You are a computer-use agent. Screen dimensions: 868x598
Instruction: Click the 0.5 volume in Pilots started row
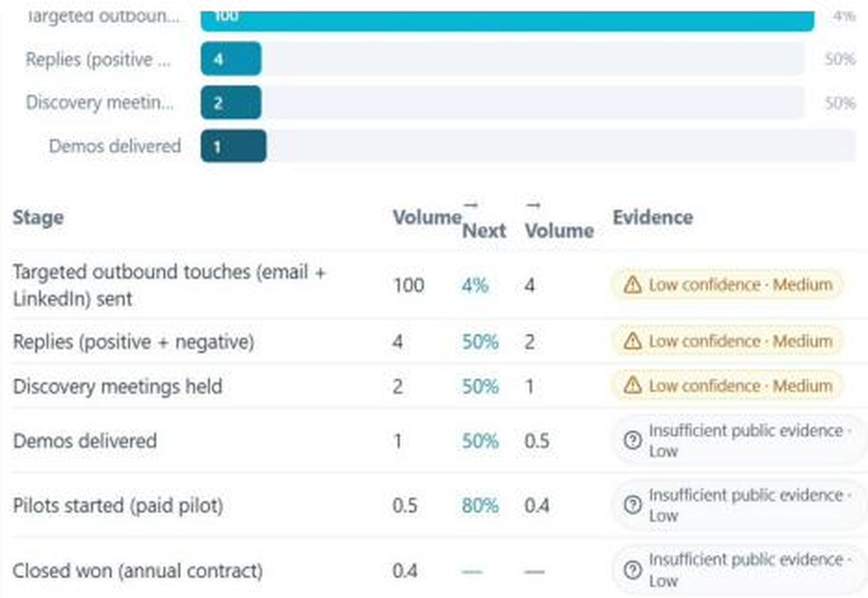tap(404, 506)
